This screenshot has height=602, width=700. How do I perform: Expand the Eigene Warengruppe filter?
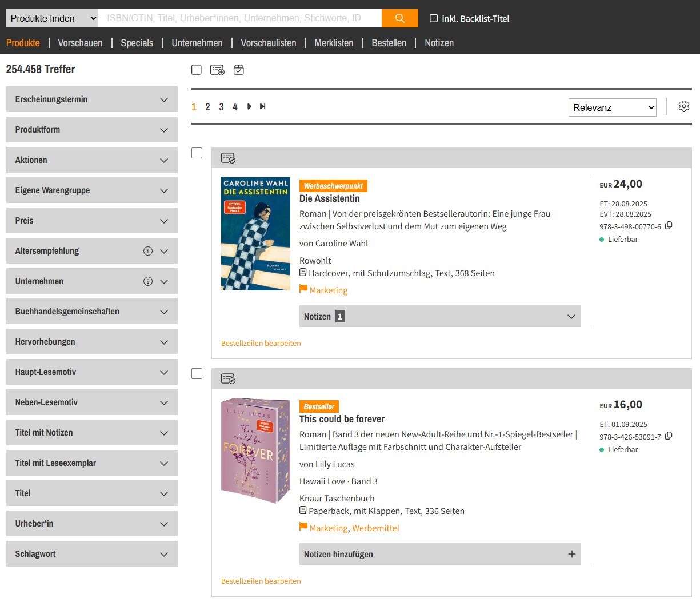[92, 190]
